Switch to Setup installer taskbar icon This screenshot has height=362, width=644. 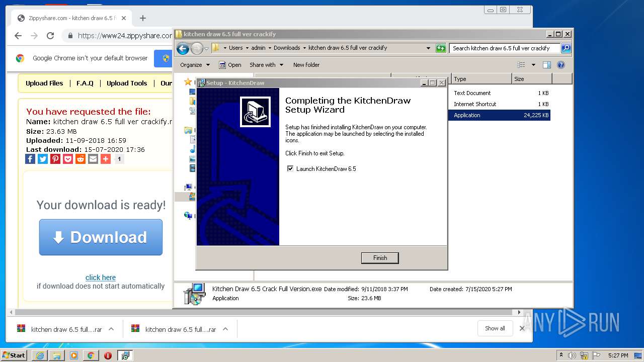tap(125, 355)
